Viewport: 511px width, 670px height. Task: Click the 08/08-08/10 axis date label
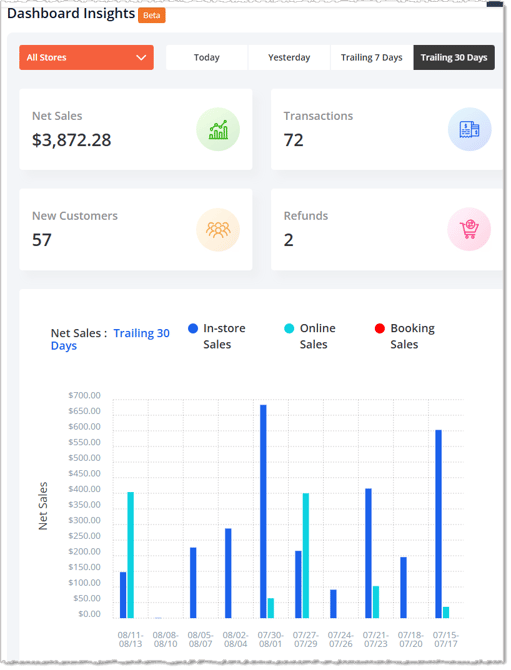click(x=165, y=640)
